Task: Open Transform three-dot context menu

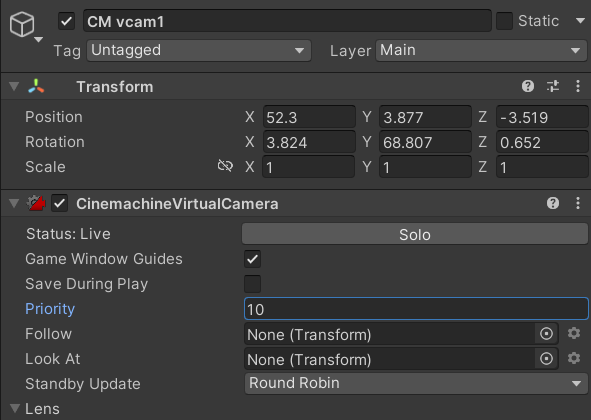Action: point(578,86)
